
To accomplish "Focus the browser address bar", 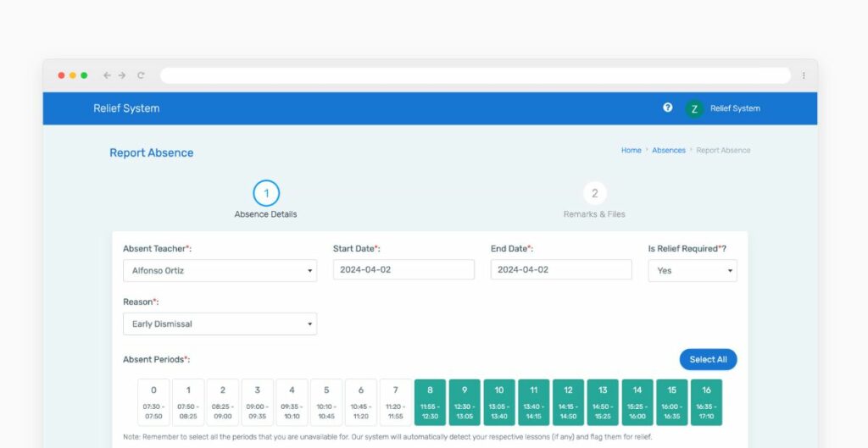I will [x=475, y=75].
